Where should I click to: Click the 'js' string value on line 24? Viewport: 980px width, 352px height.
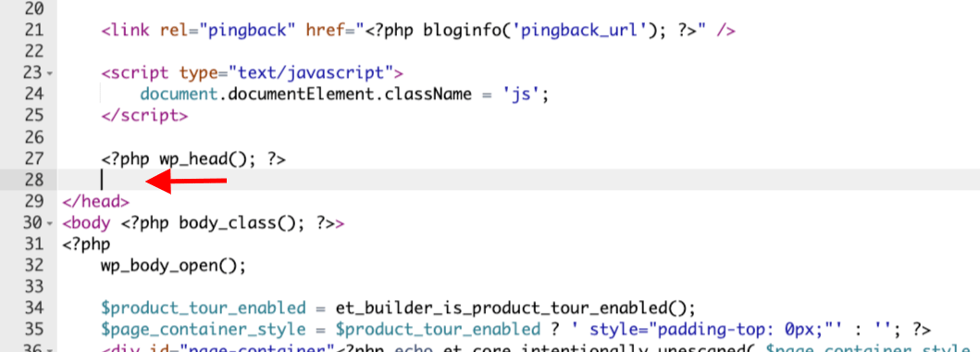(x=525, y=94)
